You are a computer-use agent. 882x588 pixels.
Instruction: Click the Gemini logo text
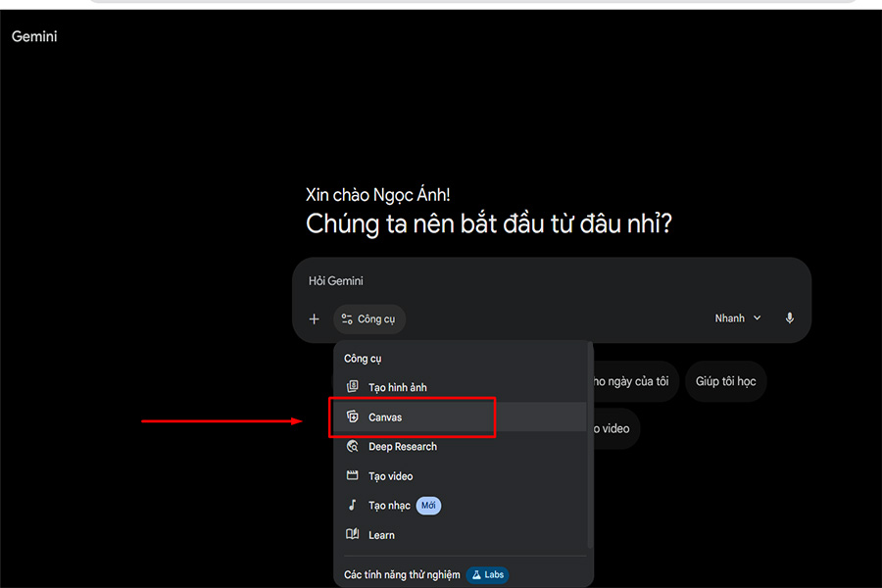tap(34, 36)
